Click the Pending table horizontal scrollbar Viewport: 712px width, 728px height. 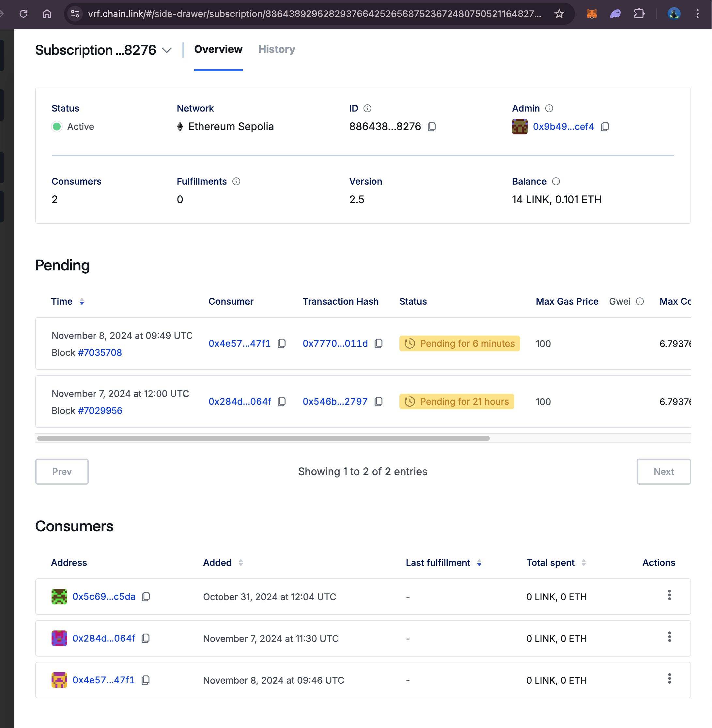click(263, 438)
